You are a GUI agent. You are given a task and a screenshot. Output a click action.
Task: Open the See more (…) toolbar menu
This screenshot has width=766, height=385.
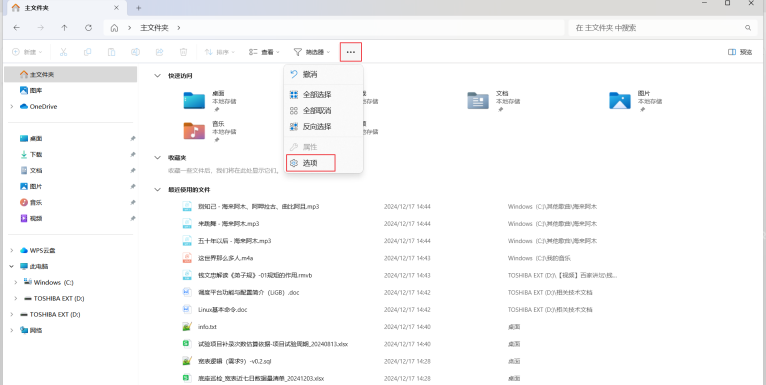pos(351,52)
